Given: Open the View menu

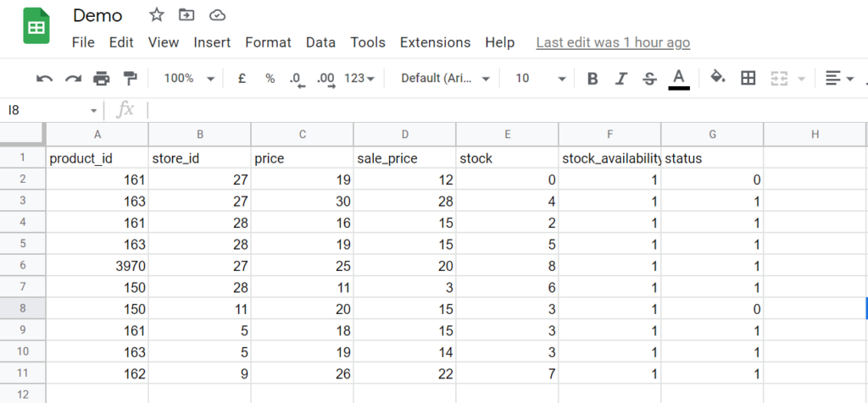Looking at the screenshot, I should pyautogui.click(x=164, y=42).
